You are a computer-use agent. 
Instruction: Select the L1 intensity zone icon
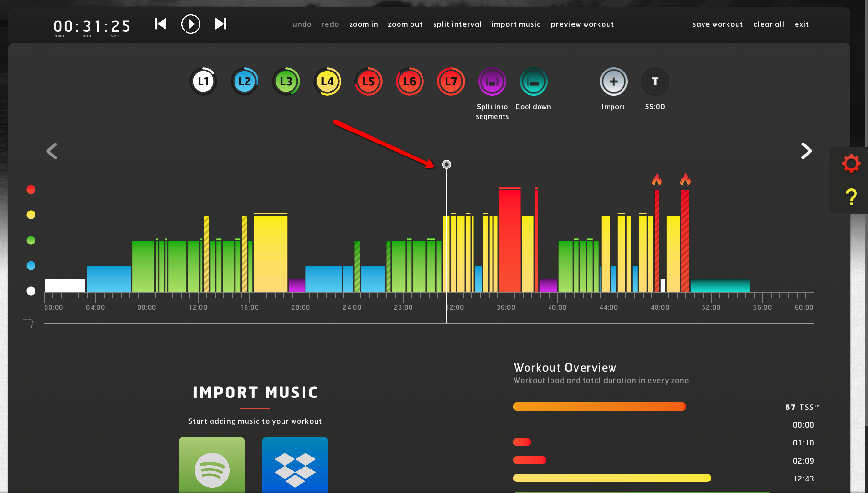pyautogui.click(x=203, y=82)
